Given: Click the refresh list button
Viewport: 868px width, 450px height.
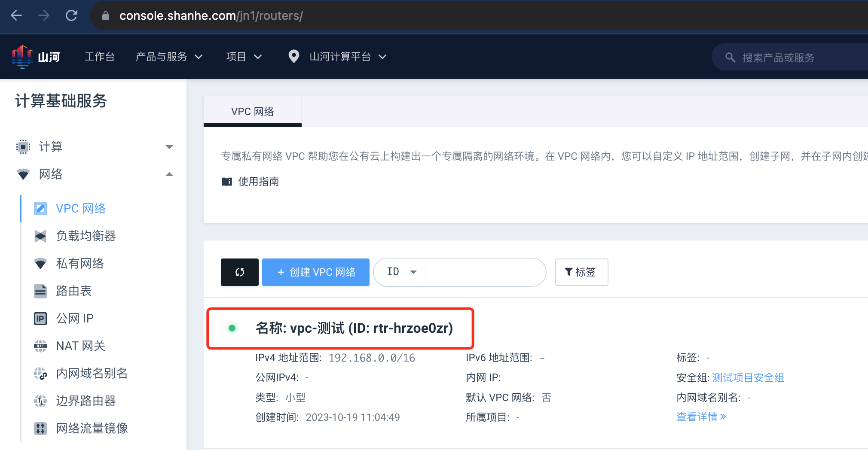Looking at the screenshot, I should (x=240, y=272).
